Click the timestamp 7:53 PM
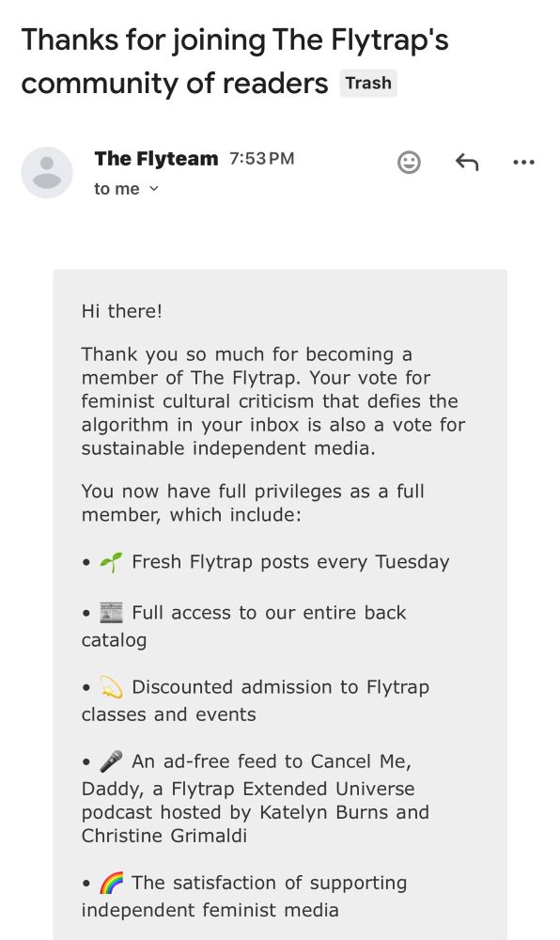 click(x=262, y=158)
